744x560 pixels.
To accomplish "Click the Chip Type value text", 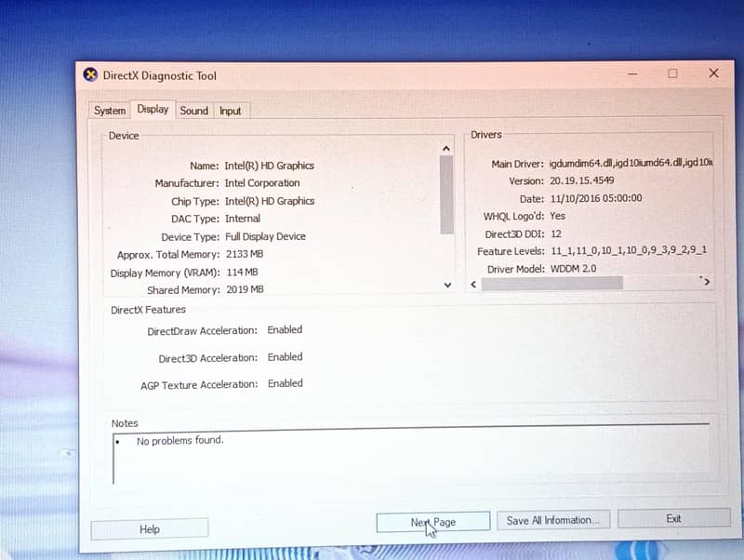I will pyautogui.click(x=270, y=201).
